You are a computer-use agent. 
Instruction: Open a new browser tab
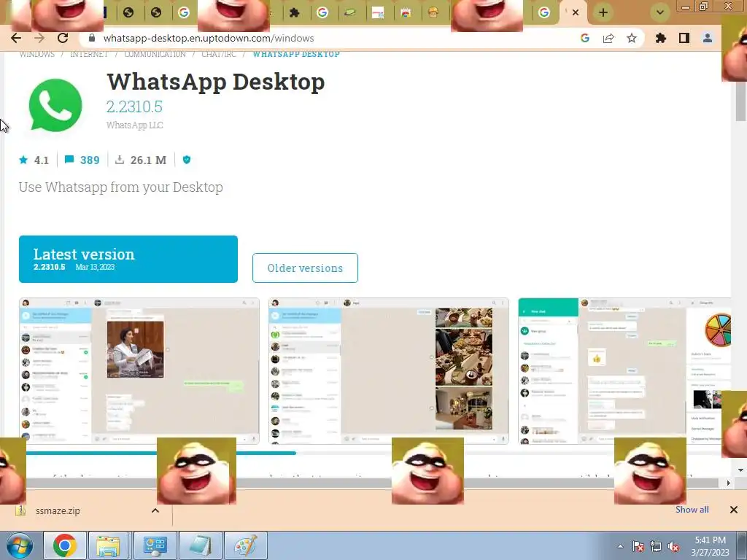[603, 12]
